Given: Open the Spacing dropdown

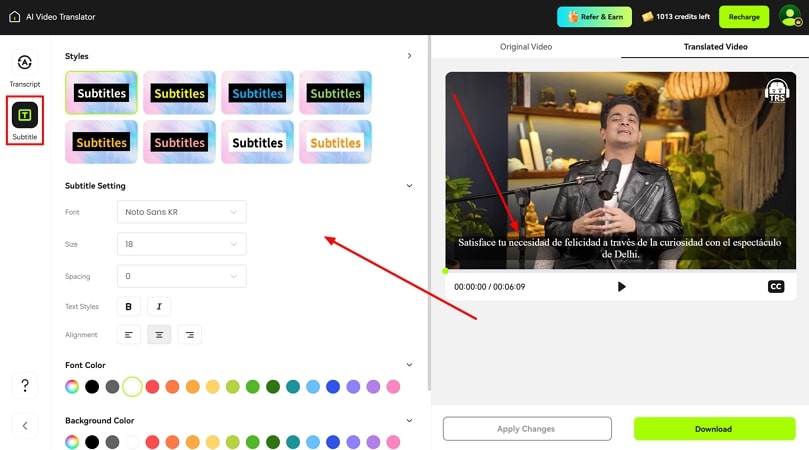Looking at the screenshot, I should [x=181, y=276].
